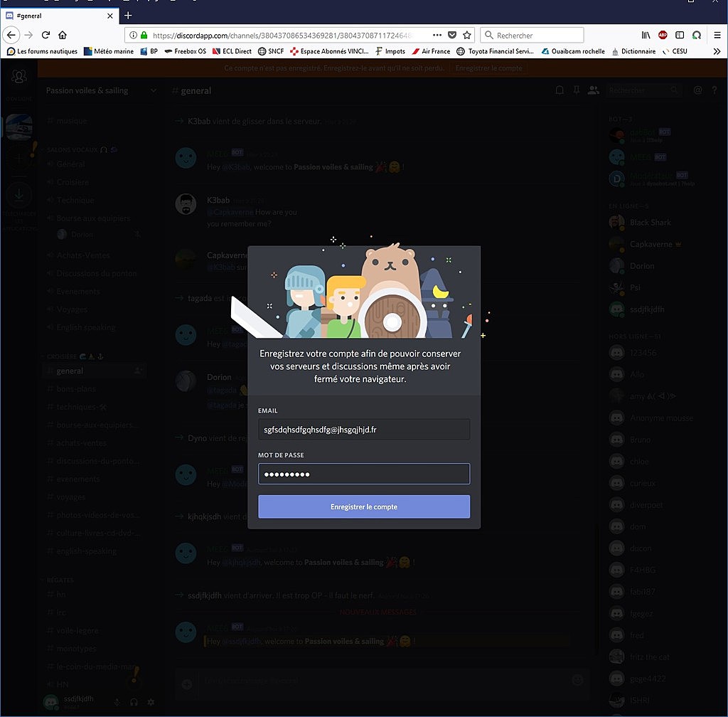Open the Freebox OS bookmark
The width and height of the screenshot is (728, 717).
click(x=185, y=51)
